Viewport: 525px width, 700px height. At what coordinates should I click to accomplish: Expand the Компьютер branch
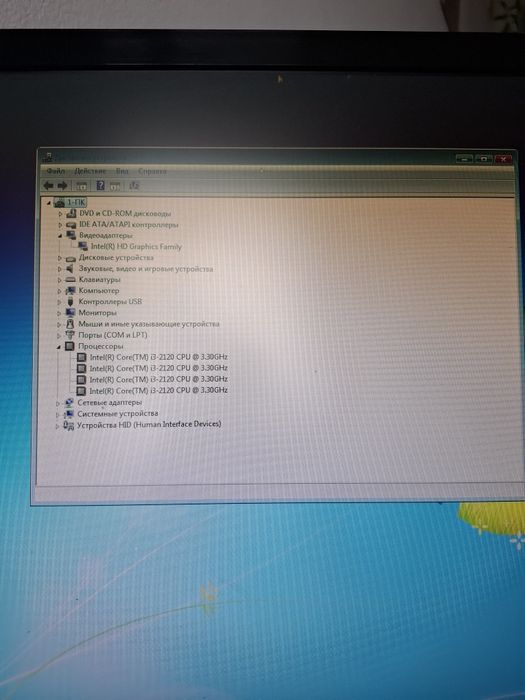pos(59,291)
